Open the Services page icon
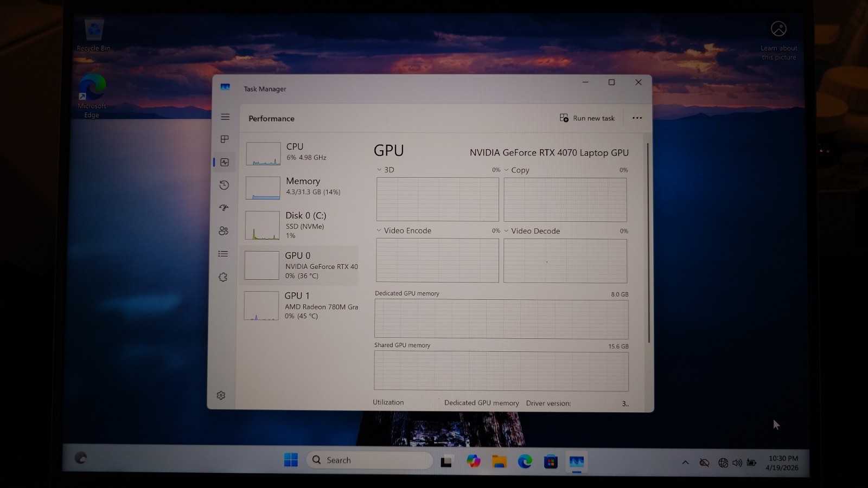The image size is (868, 488). [x=223, y=277]
